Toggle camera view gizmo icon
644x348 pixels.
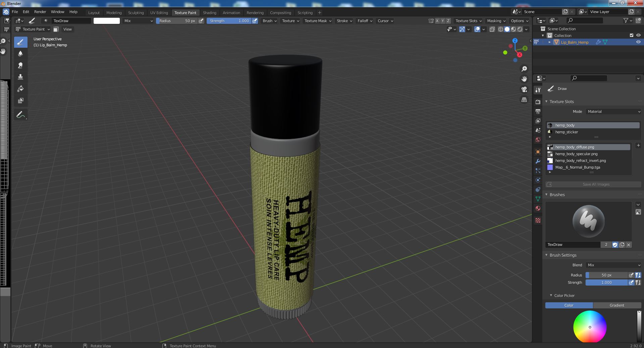tap(524, 89)
